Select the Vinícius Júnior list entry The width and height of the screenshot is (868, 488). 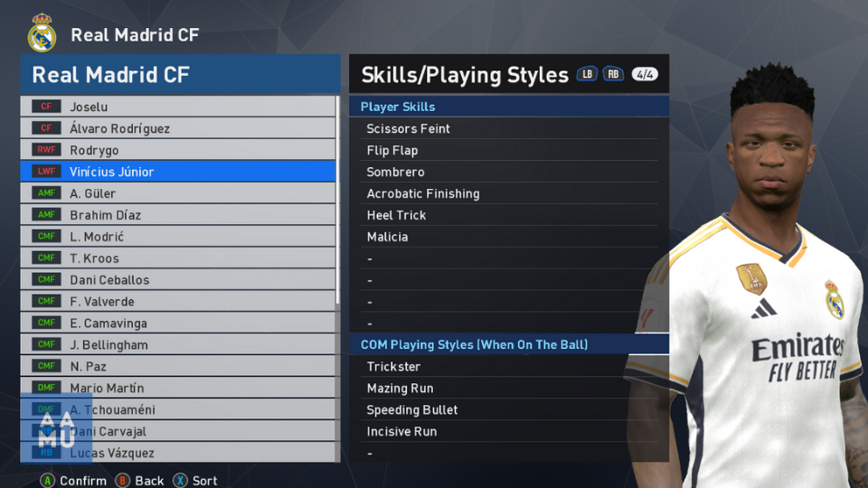[178, 171]
